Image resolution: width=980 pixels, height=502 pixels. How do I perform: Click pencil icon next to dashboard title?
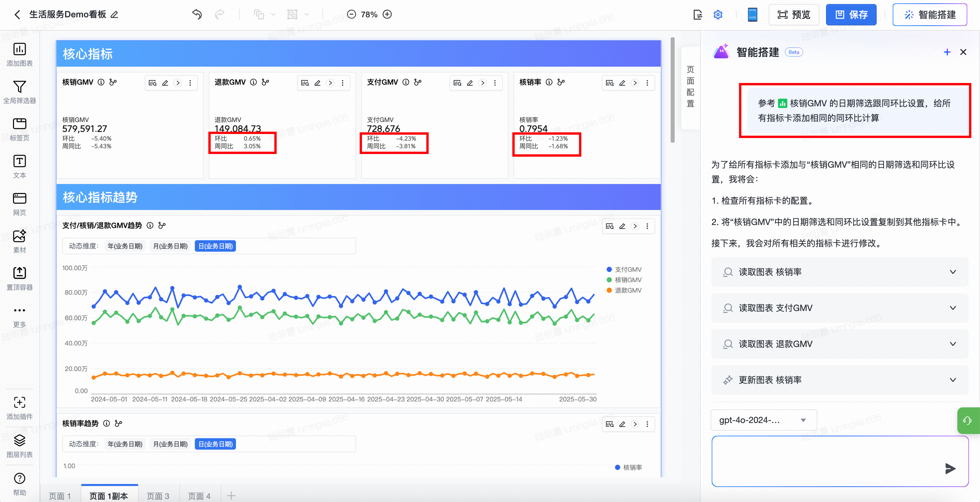point(114,15)
